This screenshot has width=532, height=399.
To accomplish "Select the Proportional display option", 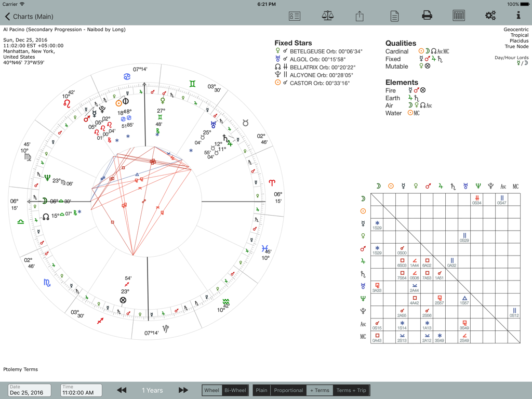I will coord(288,390).
